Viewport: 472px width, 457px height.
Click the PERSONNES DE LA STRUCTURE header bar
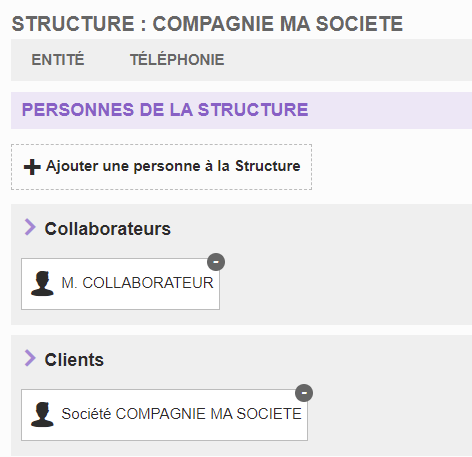[241, 110]
